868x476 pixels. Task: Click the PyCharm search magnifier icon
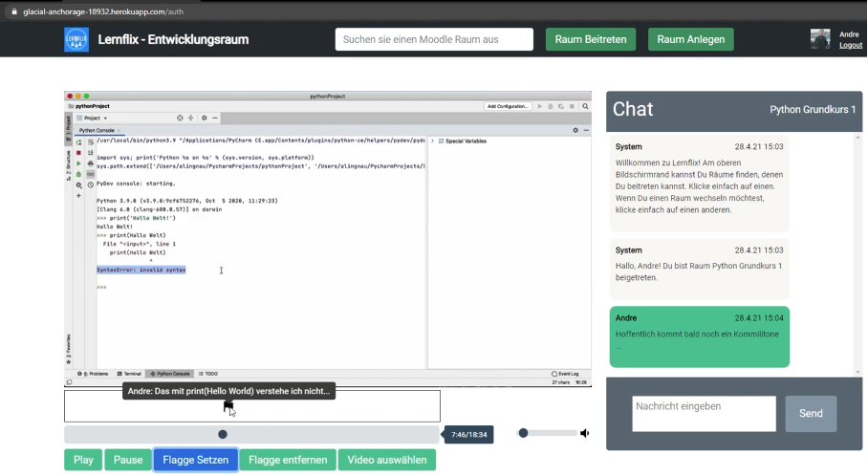tap(585, 106)
